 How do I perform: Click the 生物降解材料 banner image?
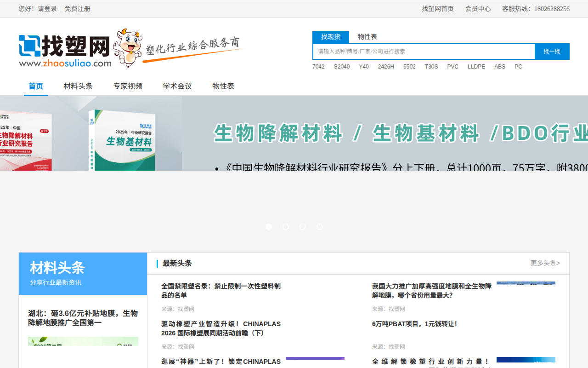click(294, 133)
